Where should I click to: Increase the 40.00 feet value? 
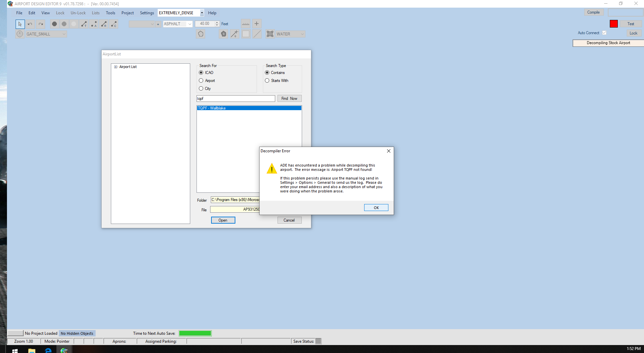click(217, 22)
